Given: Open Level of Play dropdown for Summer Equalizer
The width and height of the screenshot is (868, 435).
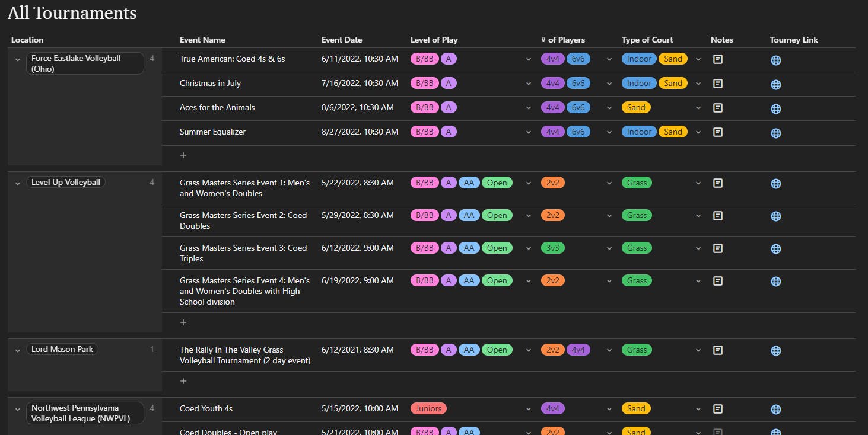Looking at the screenshot, I should tap(529, 132).
